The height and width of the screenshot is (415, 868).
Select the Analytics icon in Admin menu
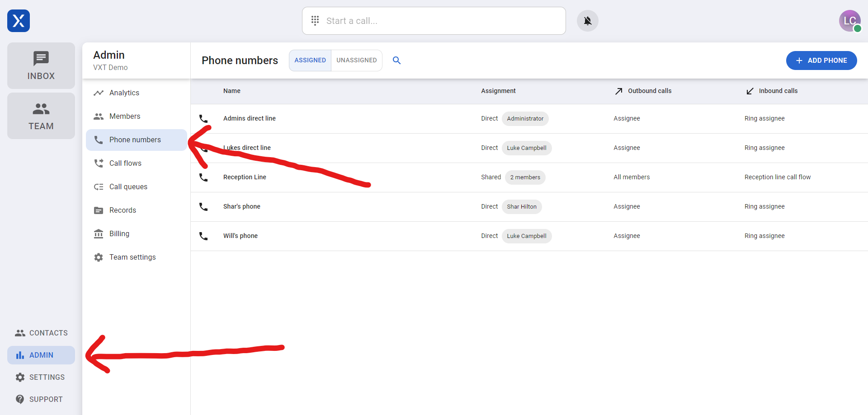(x=99, y=93)
